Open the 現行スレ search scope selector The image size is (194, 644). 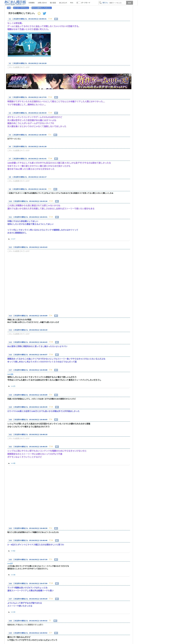(x=105, y=3)
